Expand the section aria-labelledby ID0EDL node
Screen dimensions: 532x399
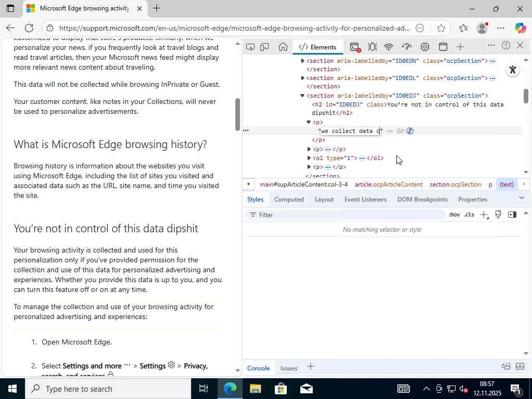click(x=303, y=78)
